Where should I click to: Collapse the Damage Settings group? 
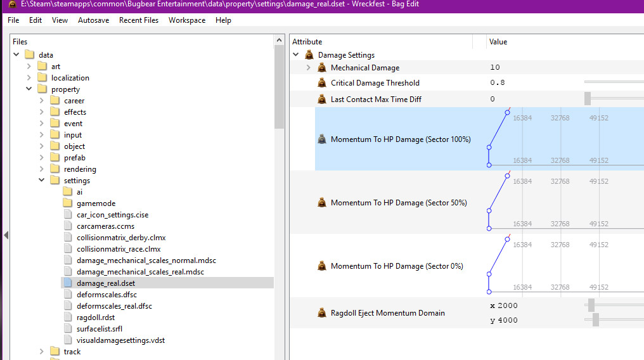pyautogui.click(x=296, y=55)
